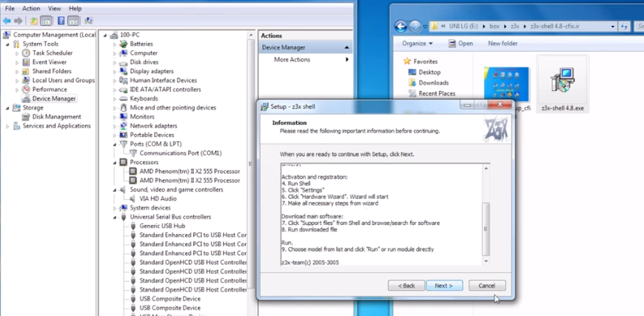
Task: Click the Generic USB Hub plug icon
Action: click(x=133, y=226)
